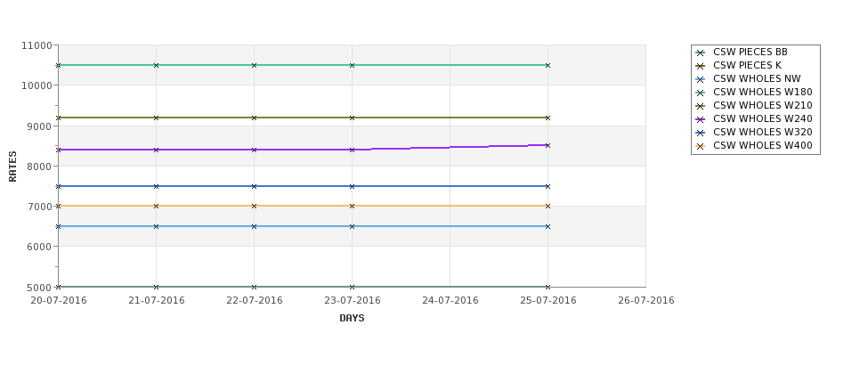Click the CSW WHOLES W240 legend marker
The height and width of the screenshot is (382, 868).
701,119
